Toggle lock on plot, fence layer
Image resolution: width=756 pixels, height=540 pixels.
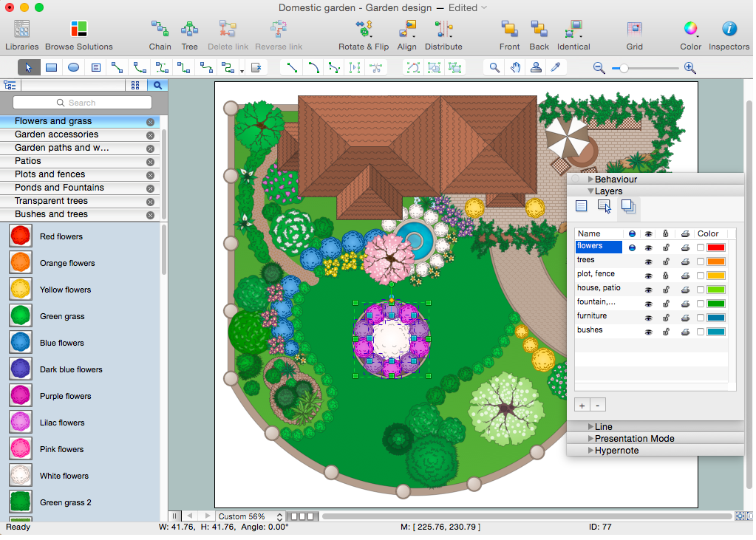666,276
